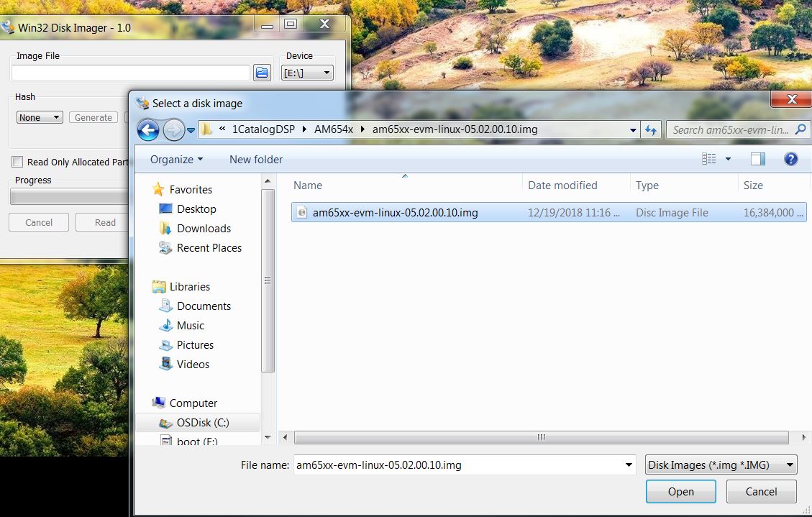Minimize the Win32 Disk Imager window
Viewport: 812px width, 517px height.
click(268, 24)
